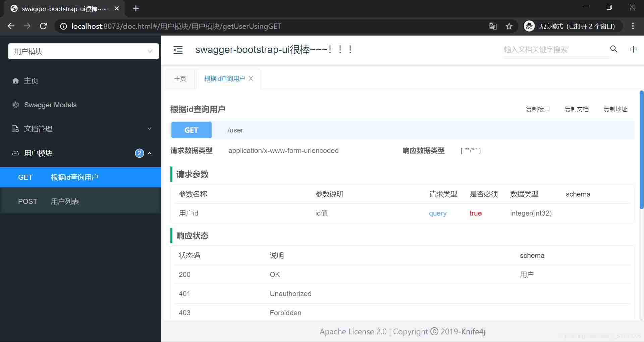
Task: Click the blue GET method badge
Action: click(191, 130)
